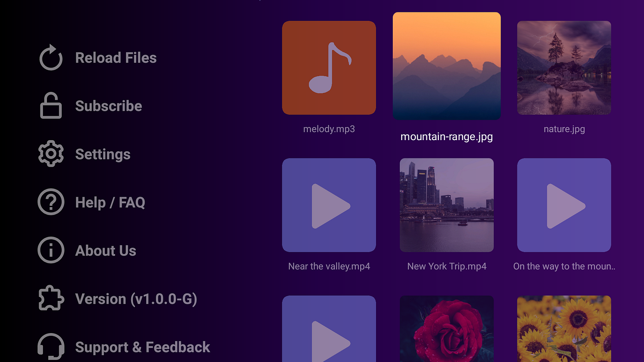Click the 'New York Trip.mp4' file name
Viewport: 644px width, 362px height.
point(447,266)
